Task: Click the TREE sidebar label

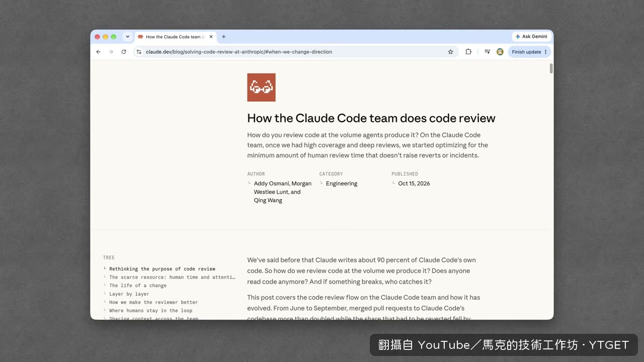Action: click(109, 257)
